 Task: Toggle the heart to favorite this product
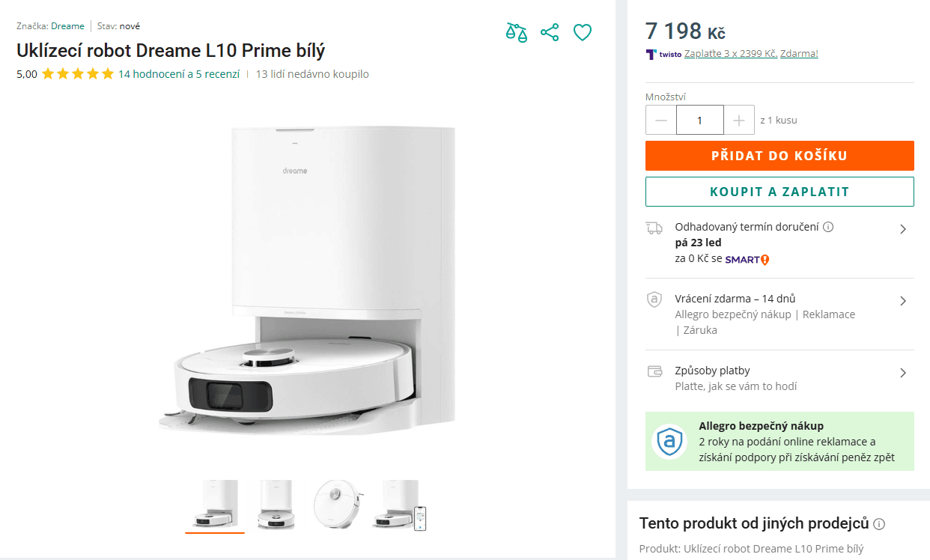click(x=583, y=32)
